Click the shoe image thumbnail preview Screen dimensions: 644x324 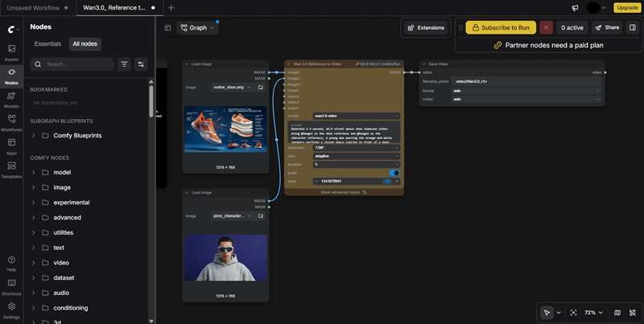pos(225,129)
